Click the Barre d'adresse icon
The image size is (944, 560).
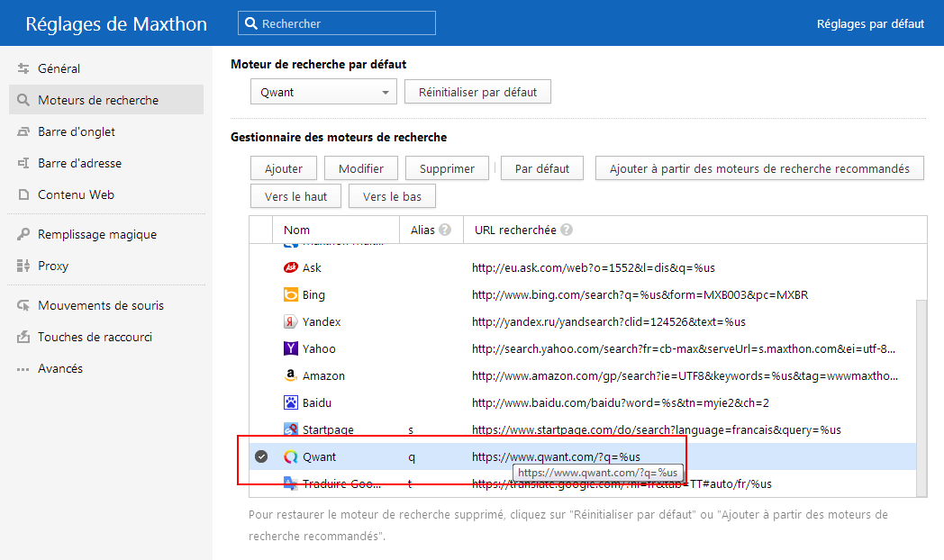pyautogui.click(x=23, y=163)
